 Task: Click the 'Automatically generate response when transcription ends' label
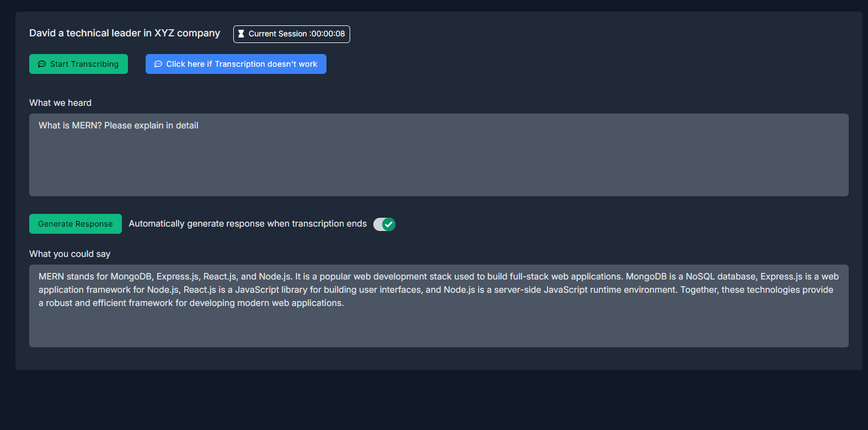pos(248,223)
